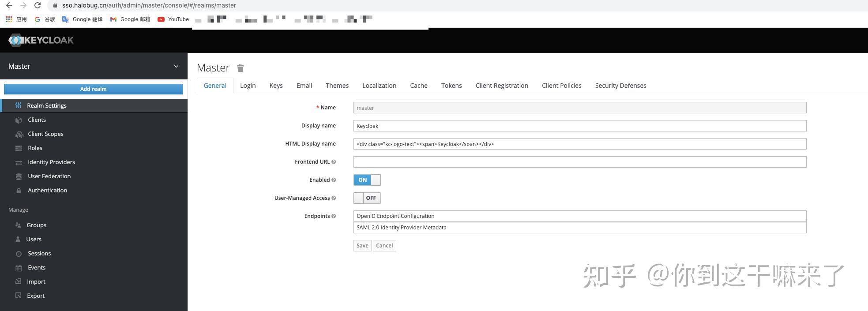Click the Users person icon
The width and height of the screenshot is (868, 311).
point(18,239)
